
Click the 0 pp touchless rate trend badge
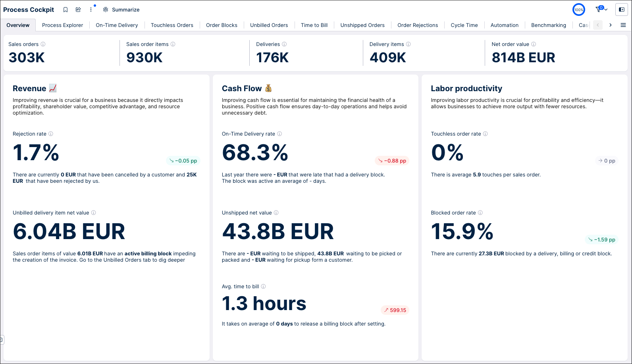point(607,161)
